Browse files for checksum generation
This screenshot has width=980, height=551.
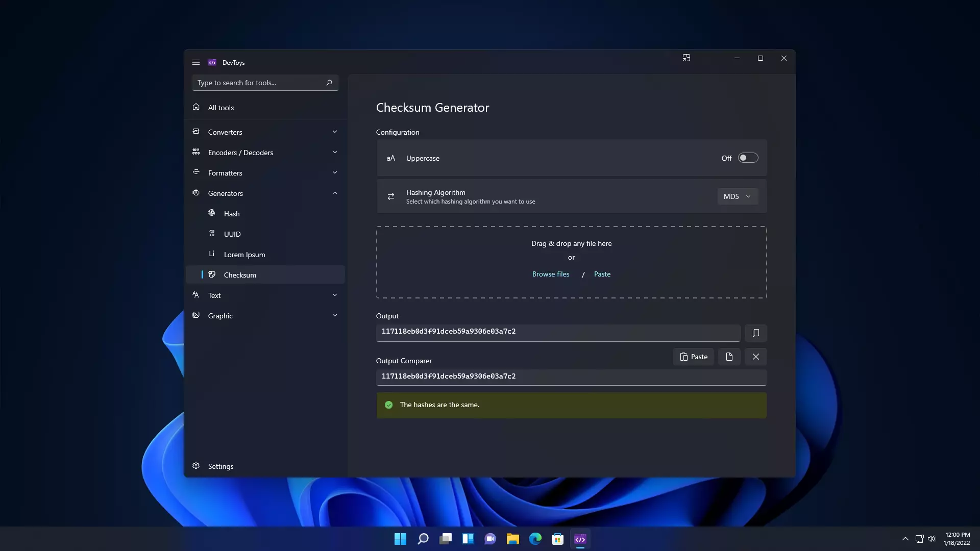[x=551, y=274]
